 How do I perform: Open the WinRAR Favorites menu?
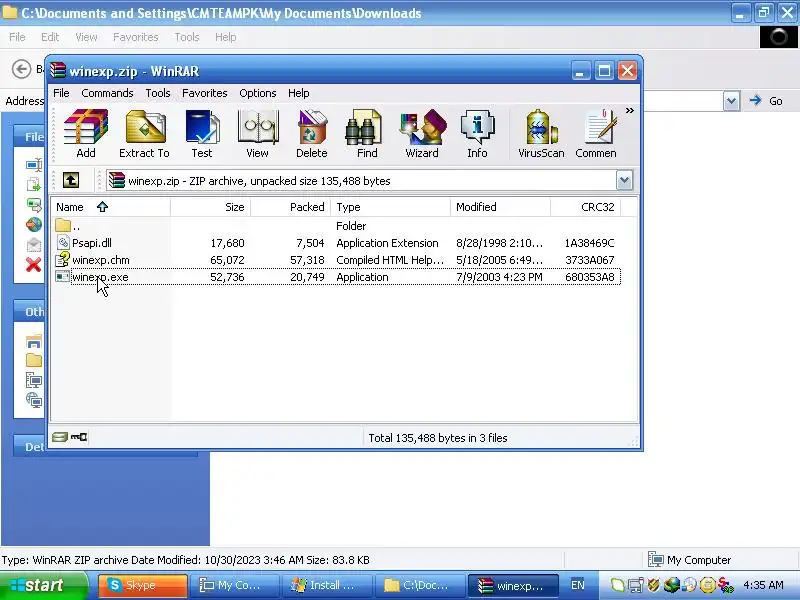tap(205, 93)
